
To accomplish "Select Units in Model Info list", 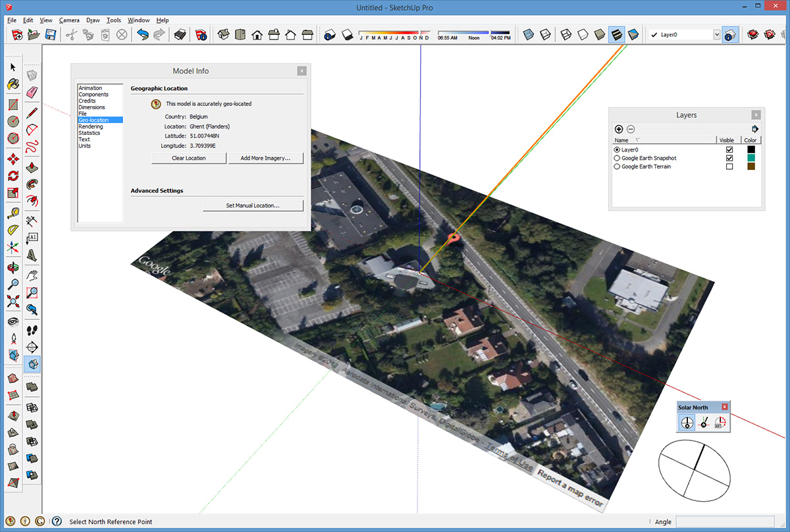I will coord(85,146).
